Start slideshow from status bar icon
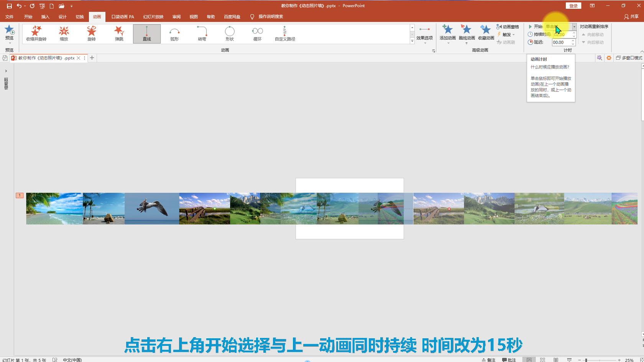 [x=569, y=360]
